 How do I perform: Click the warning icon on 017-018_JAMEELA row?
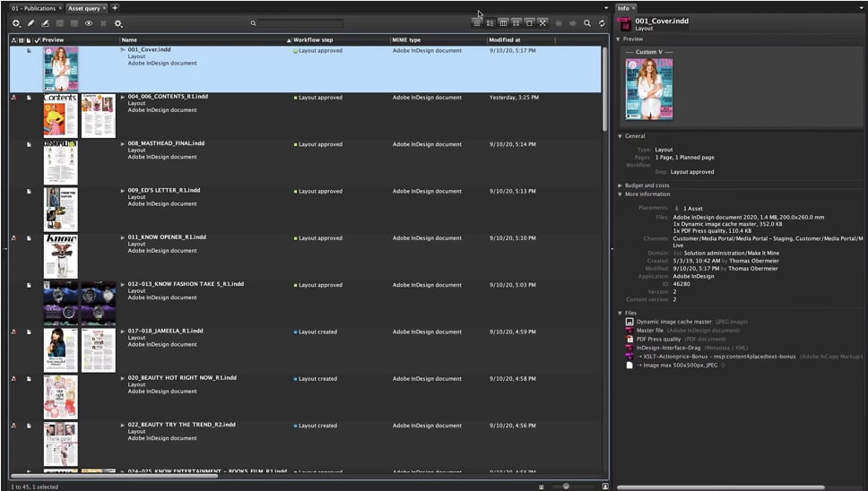(x=13, y=332)
